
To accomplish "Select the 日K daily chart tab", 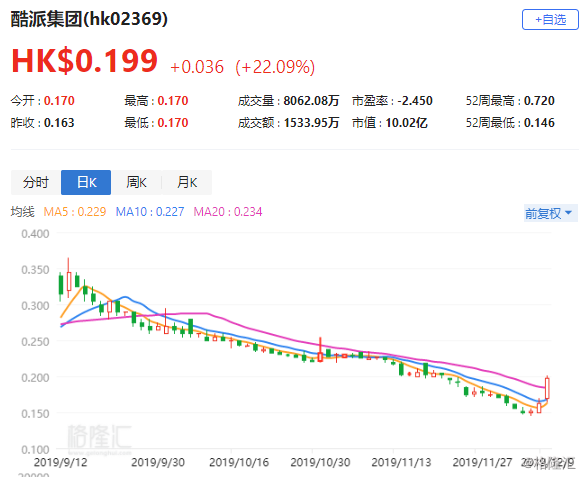I will point(86,182).
